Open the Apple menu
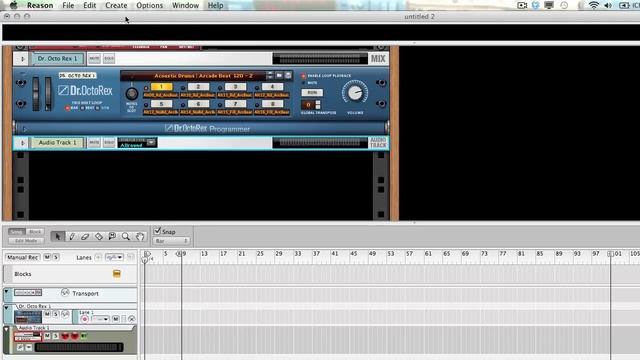 pos(13,5)
